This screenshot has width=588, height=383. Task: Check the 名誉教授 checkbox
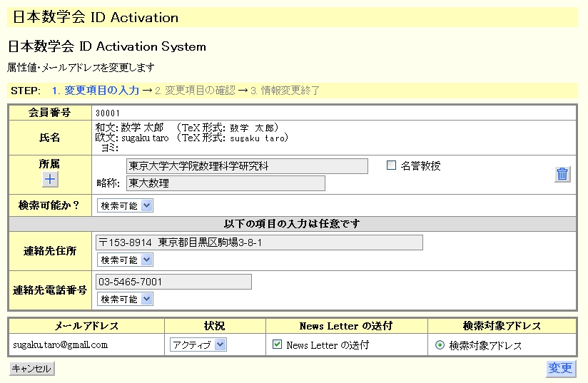[391, 166]
